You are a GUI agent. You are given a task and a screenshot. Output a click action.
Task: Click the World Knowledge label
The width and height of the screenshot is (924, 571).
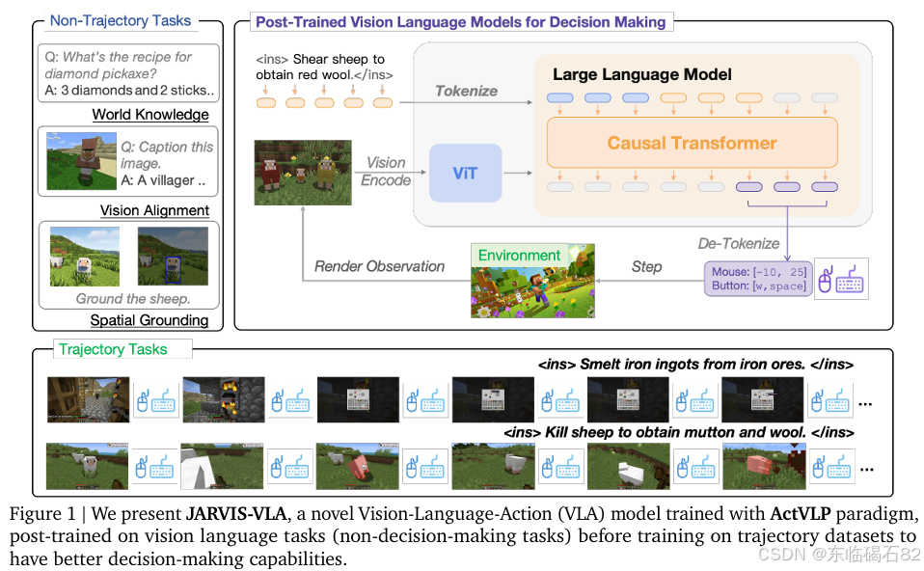150,115
